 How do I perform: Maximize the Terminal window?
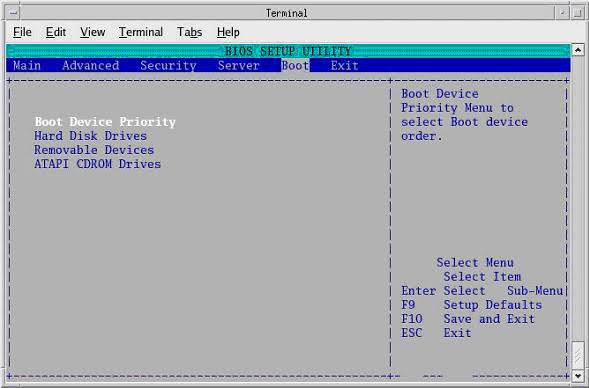577,13
